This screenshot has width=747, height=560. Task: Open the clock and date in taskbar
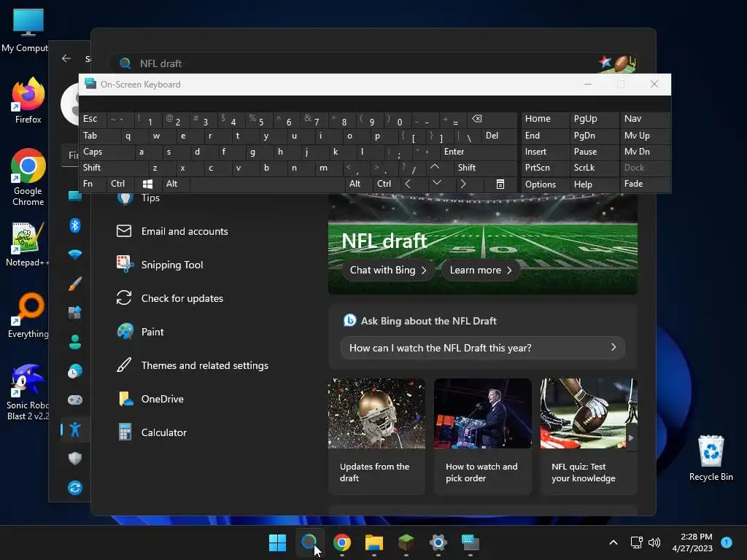point(692,542)
